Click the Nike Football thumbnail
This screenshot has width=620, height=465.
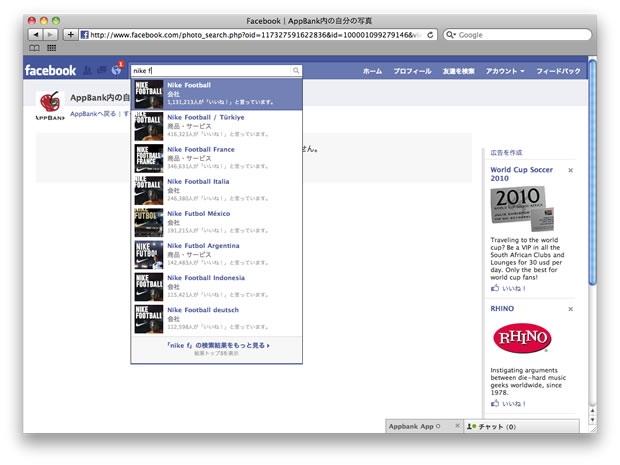click(x=149, y=94)
